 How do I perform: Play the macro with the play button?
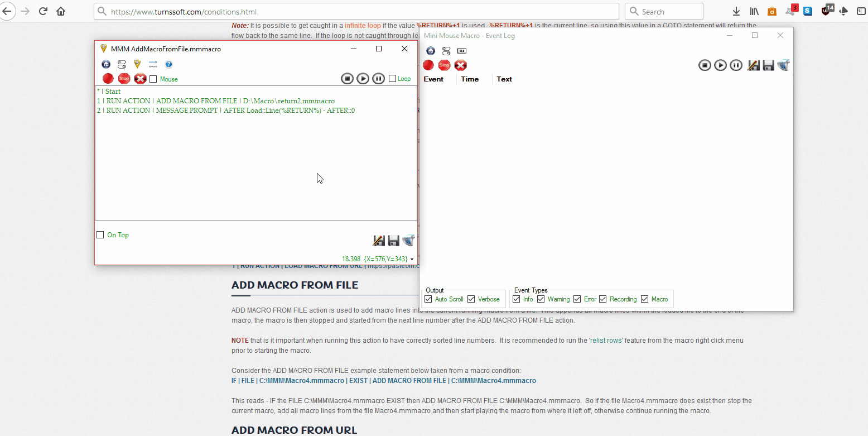click(363, 79)
